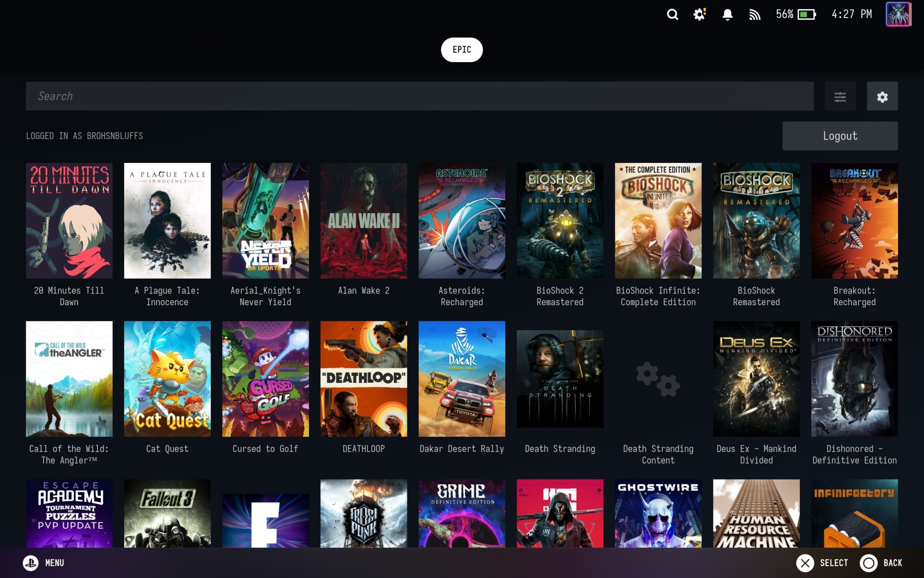The image size is (924, 578).
Task: Select the DEATHLOOP game tile
Action: coord(364,378)
